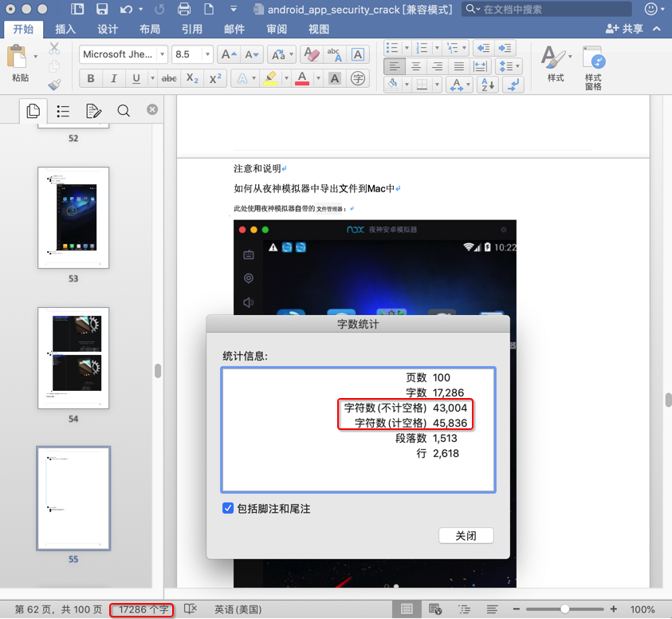Screen dimensions: 672x619
Task: Click the enclosed character 字 icon
Action: coord(357,78)
